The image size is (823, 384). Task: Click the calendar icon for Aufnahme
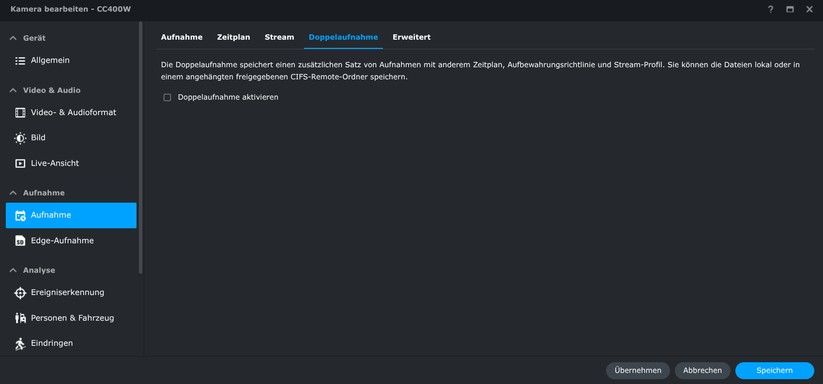pyautogui.click(x=20, y=215)
